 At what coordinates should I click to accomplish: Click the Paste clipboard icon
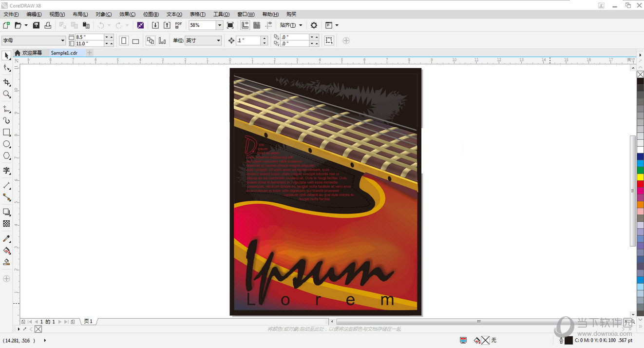click(x=86, y=25)
